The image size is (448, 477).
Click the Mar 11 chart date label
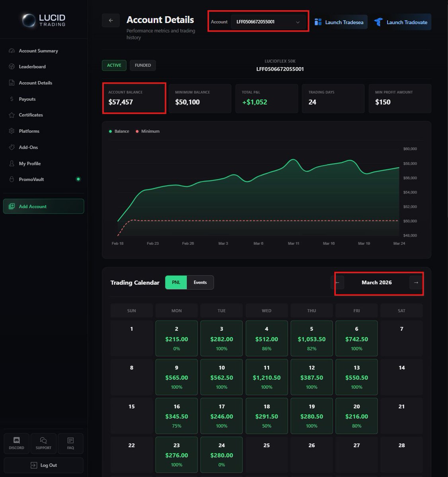click(294, 243)
